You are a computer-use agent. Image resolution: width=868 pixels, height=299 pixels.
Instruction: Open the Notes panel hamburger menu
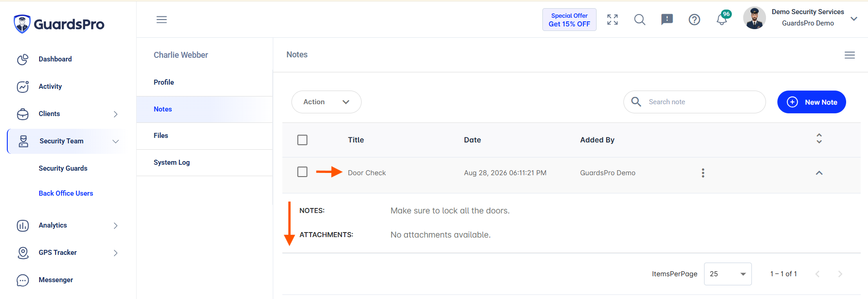[x=850, y=55]
